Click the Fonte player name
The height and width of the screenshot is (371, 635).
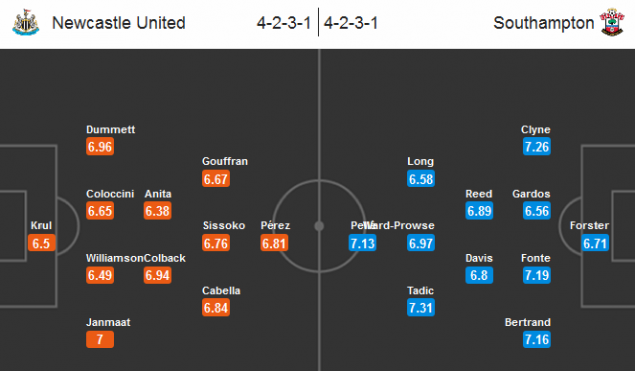click(536, 258)
